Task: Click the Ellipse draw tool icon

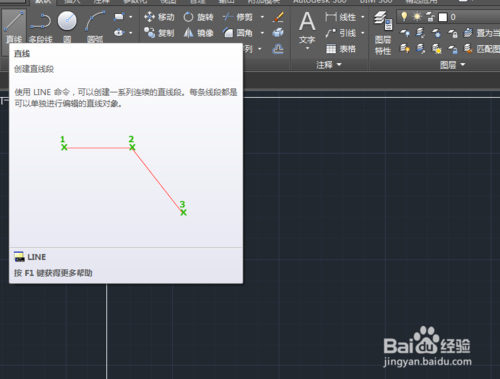Action: [119, 33]
